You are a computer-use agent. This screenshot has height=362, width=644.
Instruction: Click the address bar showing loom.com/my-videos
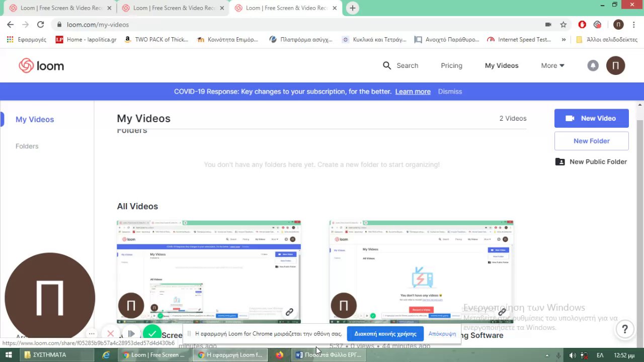coord(297,24)
